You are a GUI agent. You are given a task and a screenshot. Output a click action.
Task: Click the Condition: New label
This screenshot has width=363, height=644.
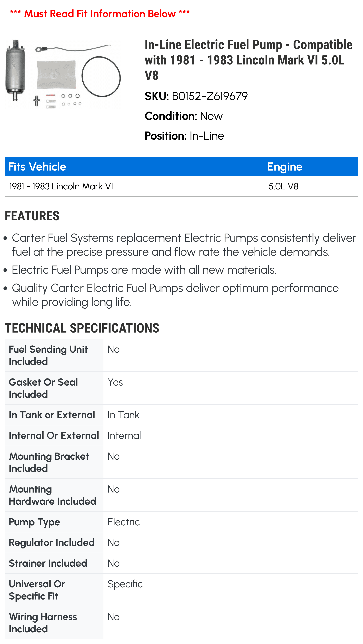pyautogui.click(x=184, y=116)
